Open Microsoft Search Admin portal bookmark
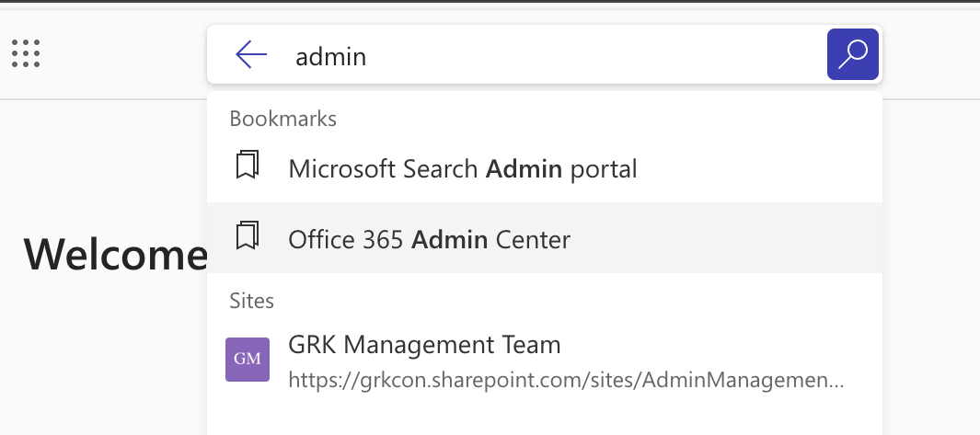The image size is (980, 435). point(462,168)
